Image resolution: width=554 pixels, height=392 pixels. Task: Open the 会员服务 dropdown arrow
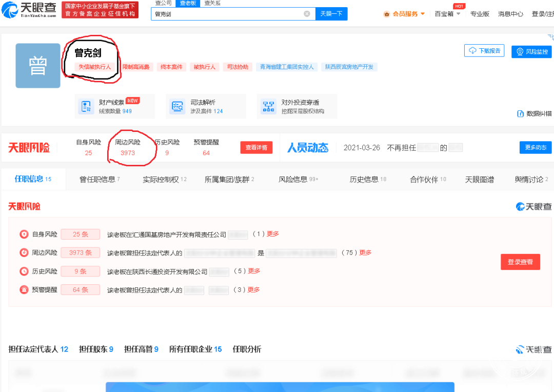click(423, 14)
